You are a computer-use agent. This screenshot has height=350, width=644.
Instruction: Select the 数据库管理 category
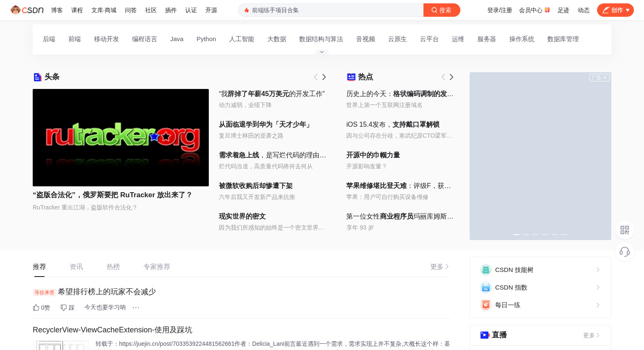pyautogui.click(x=563, y=39)
